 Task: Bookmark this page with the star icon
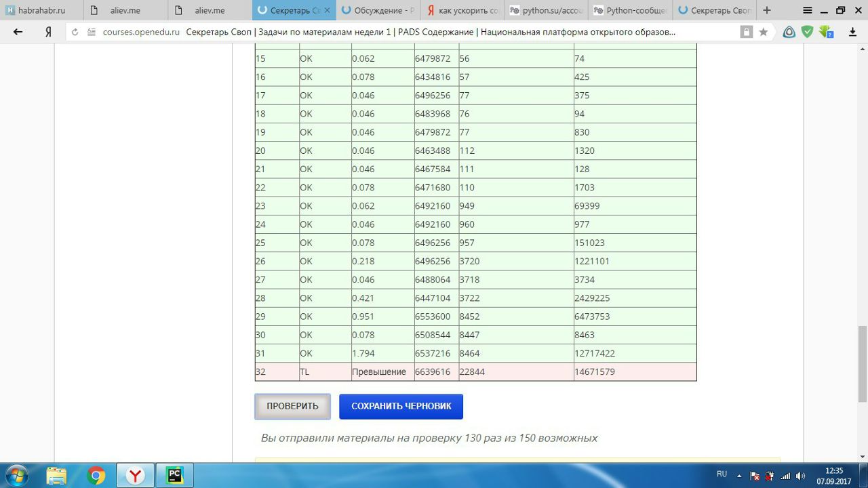(764, 32)
